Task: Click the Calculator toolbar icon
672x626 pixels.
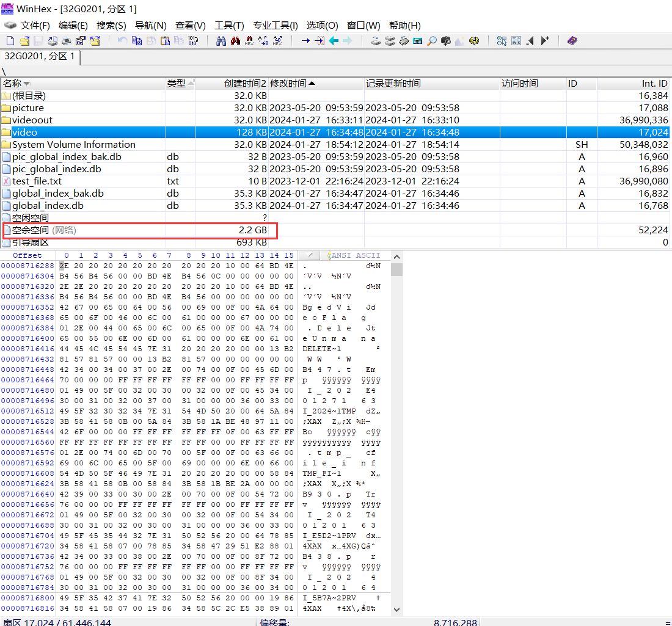Action: (417, 41)
